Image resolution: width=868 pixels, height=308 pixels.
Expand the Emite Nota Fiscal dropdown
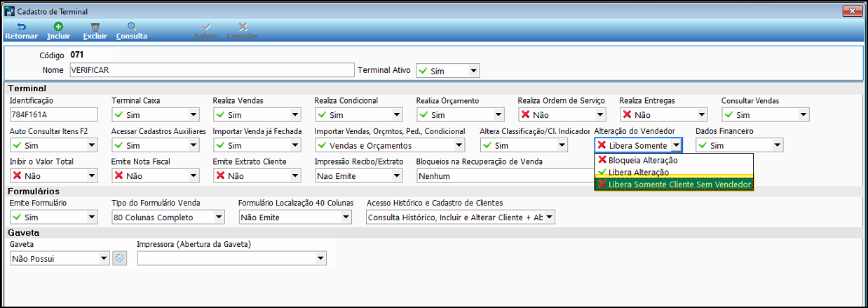pyautogui.click(x=194, y=176)
